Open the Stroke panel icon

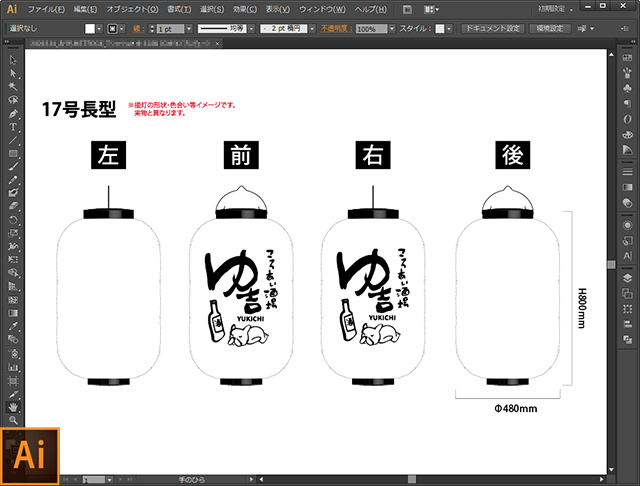point(627,171)
